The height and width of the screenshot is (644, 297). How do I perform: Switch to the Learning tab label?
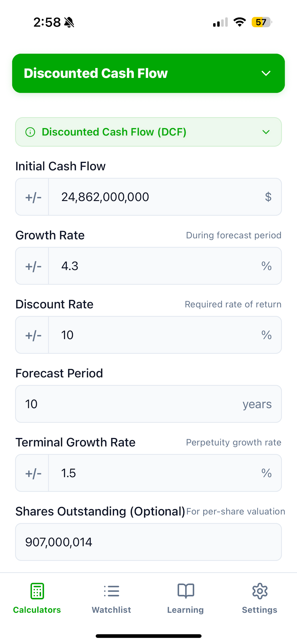click(186, 610)
